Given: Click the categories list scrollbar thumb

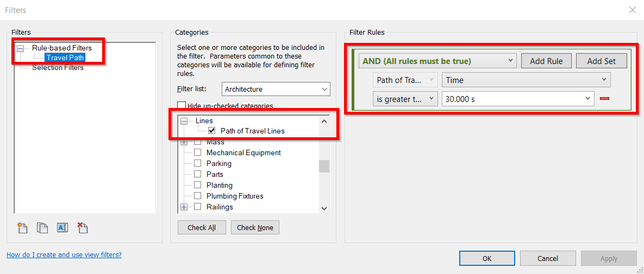Looking at the screenshot, I should (x=324, y=166).
